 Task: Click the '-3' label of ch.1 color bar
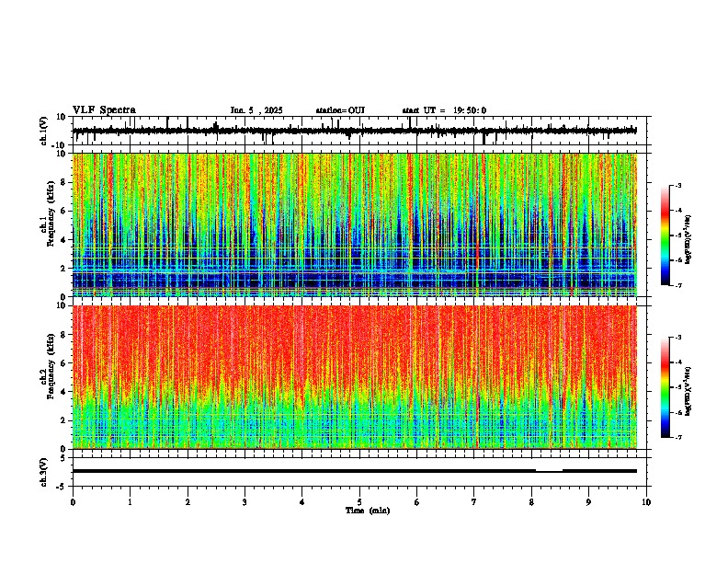[677, 186]
